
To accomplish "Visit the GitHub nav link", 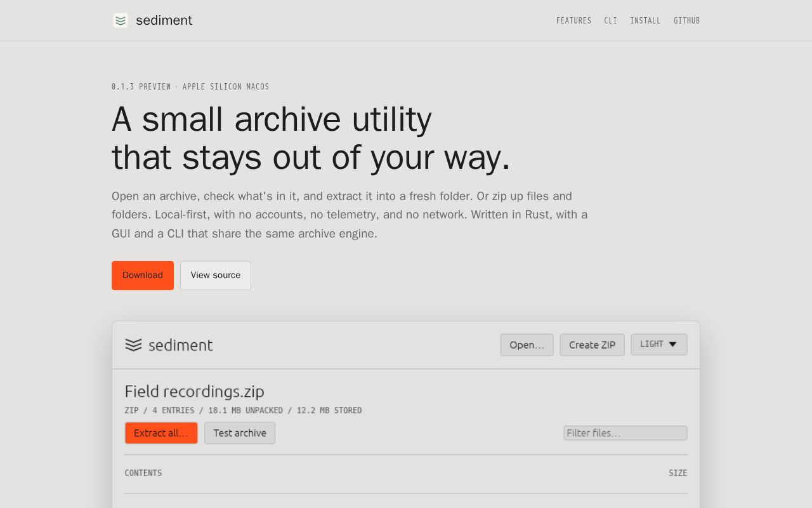I will click(x=687, y=20).
